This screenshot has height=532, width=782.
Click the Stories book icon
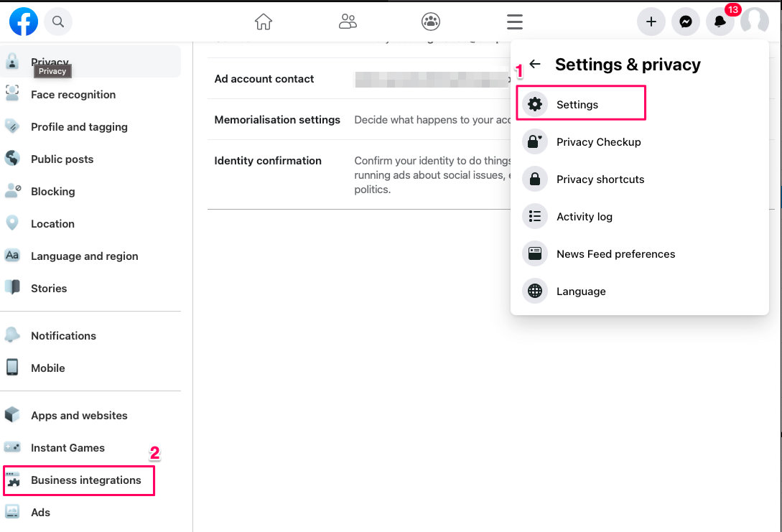(12, 288)
